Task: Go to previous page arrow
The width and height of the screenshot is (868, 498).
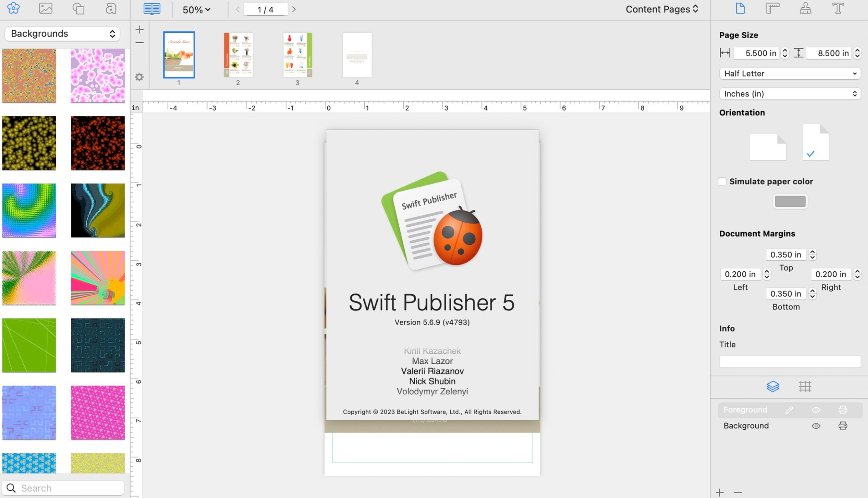Action: [237, 9]
